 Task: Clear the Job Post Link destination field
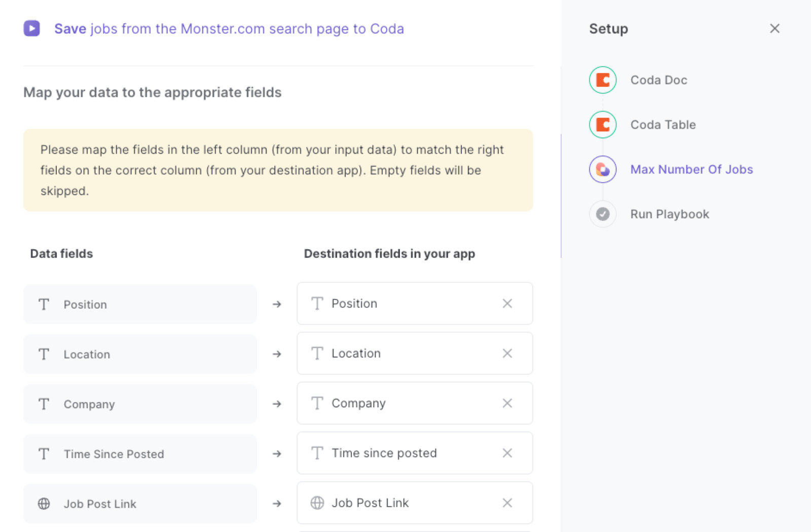coord(507,503)
